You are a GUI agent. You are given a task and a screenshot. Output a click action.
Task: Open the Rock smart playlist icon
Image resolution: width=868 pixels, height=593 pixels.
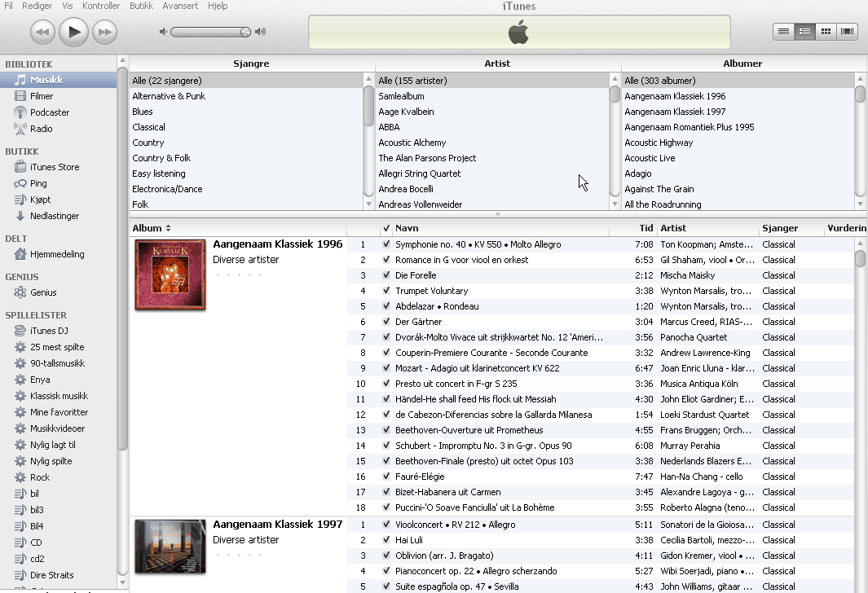[20, 477]
